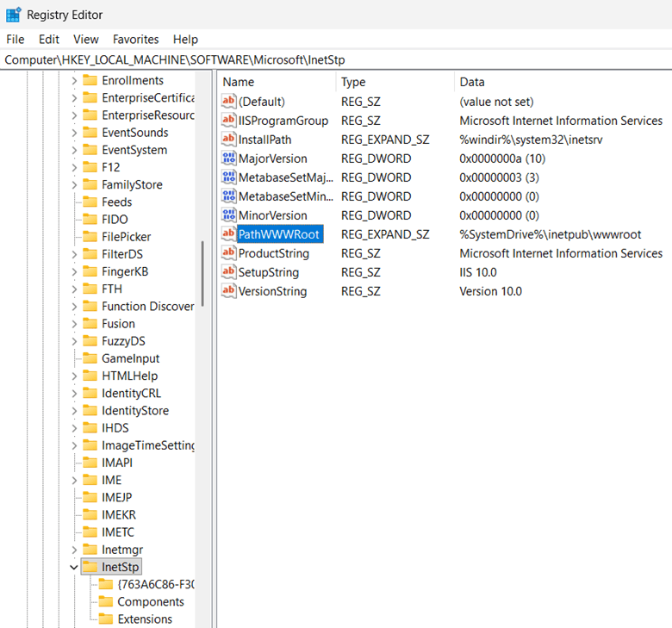This screenshot has height=628, width=672.
Task: Click the IMEJP folder icon
Action: (90, 497)
